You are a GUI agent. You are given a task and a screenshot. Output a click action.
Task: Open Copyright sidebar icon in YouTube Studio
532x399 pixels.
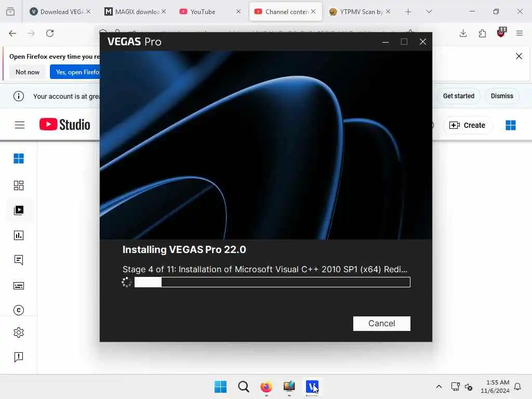coord(19,310)
